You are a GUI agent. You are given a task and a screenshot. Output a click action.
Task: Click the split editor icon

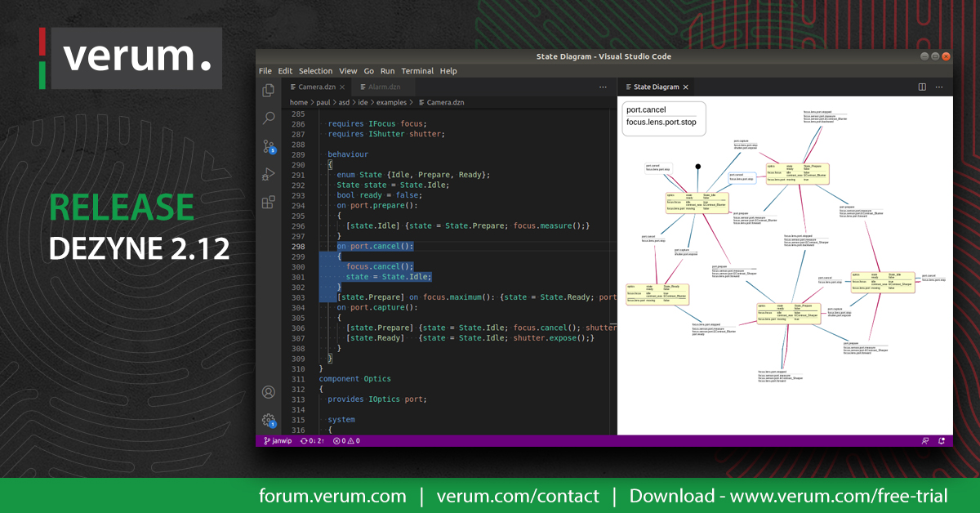pyautogui.click(x=922, y=87)
